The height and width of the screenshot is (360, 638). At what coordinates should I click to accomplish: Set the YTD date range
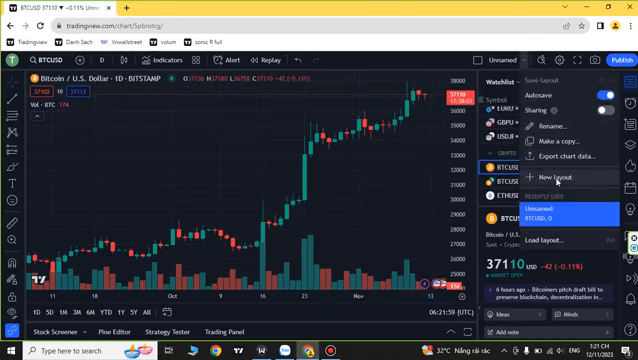pos(106,312)
